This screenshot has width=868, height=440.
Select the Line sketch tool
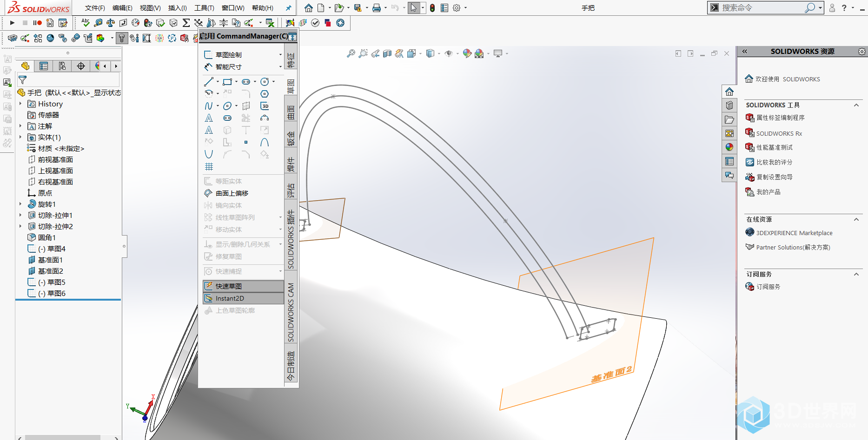209,82
